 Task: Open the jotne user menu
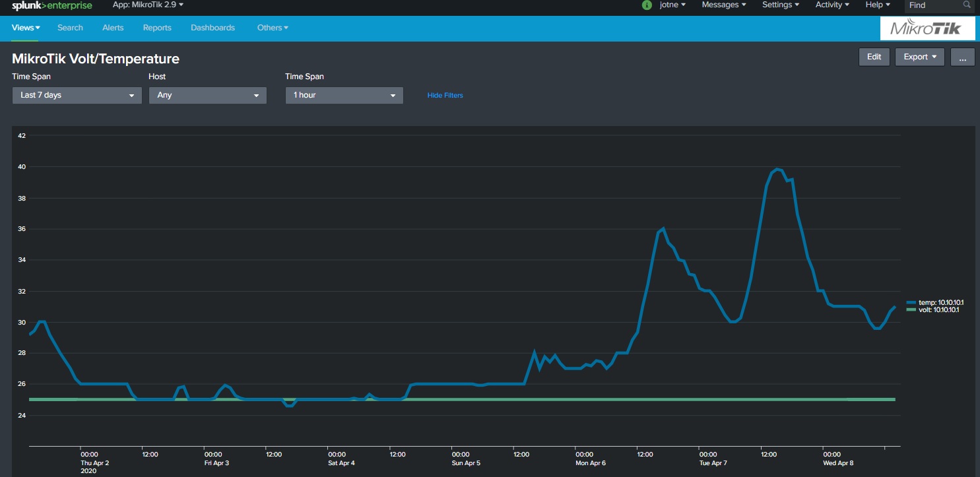pyautogui.click(x=672, y=5)
